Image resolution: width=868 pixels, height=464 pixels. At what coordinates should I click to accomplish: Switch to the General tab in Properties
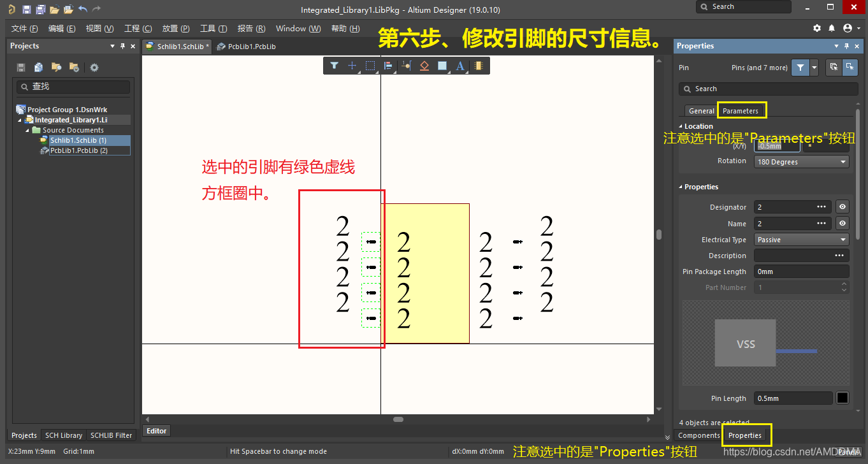tap(701, 111)
